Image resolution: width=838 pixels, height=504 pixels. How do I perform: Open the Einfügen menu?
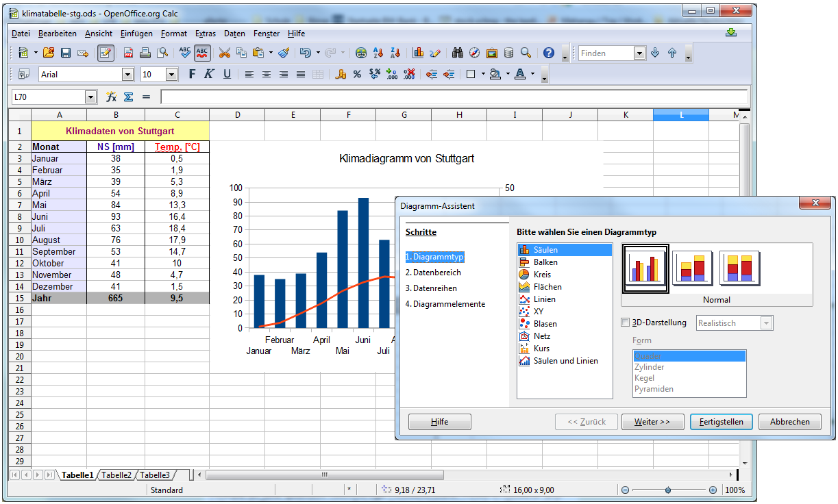(x=136, y=34)
